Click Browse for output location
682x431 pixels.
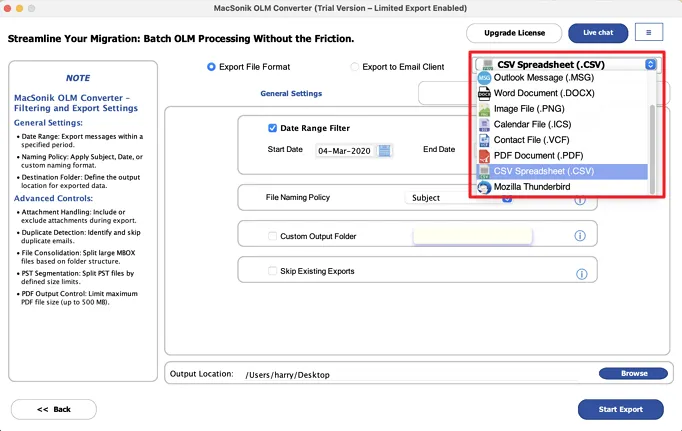(x=633, y=374)
